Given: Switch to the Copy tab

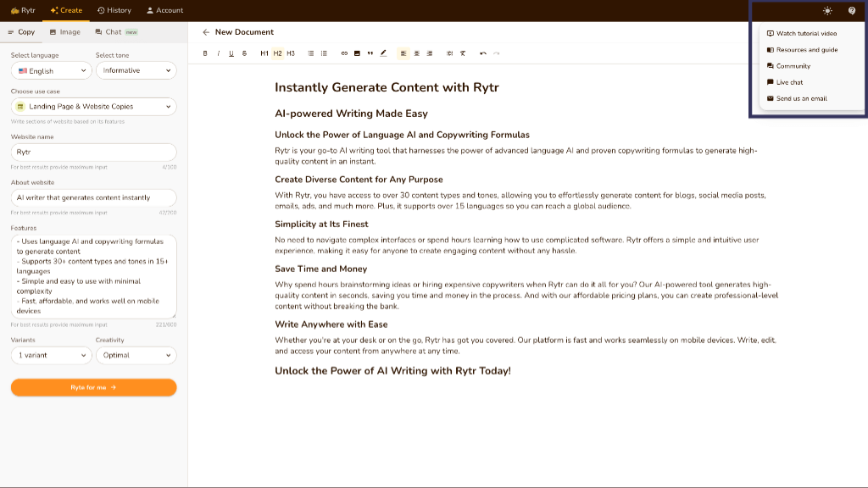Looking at the screenshot, I should click(21, 32).
